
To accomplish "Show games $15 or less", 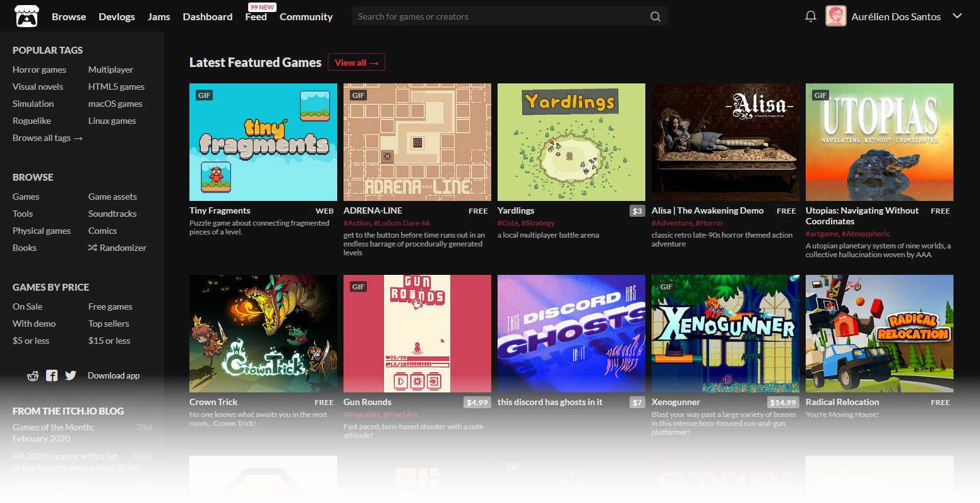I will point(109,341).
